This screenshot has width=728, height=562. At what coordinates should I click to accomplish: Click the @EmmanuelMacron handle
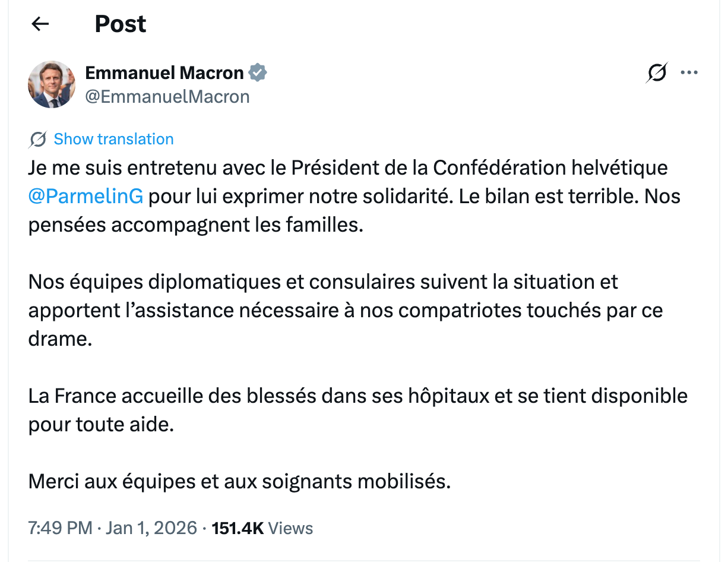[x=167, y=97]
